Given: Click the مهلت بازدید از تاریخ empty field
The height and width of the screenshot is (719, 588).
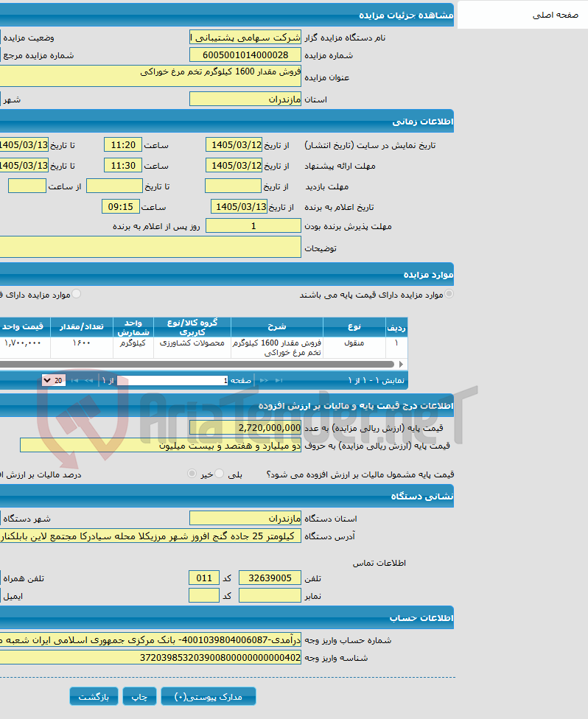Looking at the screenshot, I should click(233, 186).
